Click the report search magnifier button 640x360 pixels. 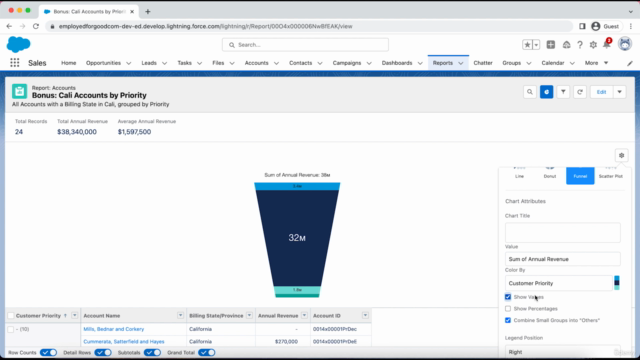coord(530,92)
